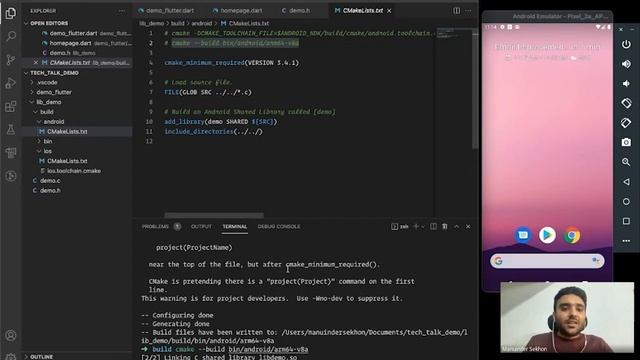Image resolution: width=640 pixels, height=360 pixels.
Task: Open Play Store app on emulator
Action: pyautogui.click(x=547, y=235)
